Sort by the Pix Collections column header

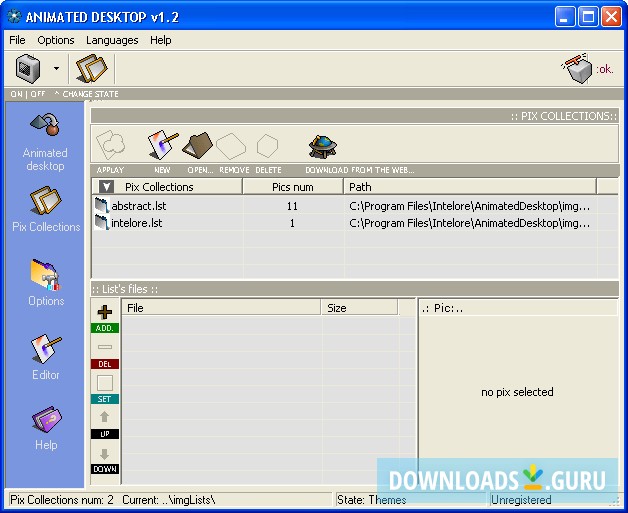point(167,187)
